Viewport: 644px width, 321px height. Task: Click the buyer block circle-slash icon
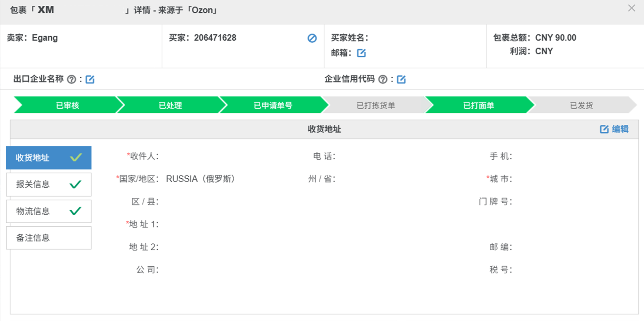coord(312,38)
